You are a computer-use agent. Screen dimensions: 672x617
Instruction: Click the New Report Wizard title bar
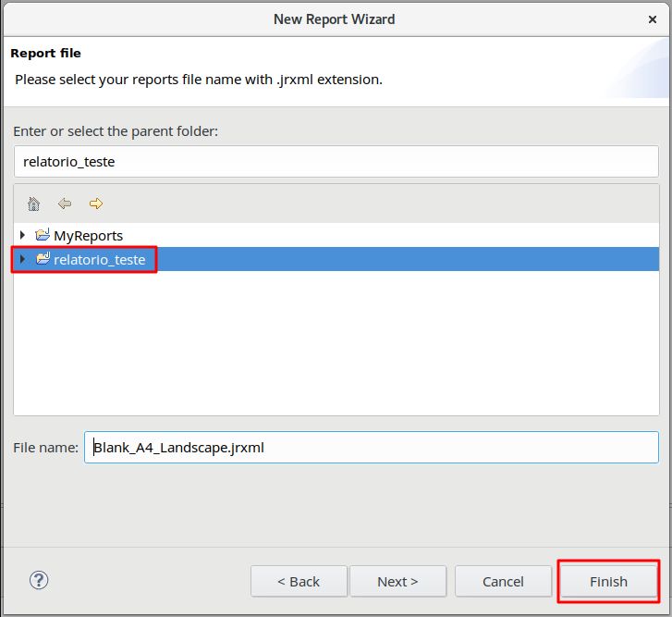(x=334, y=19)
